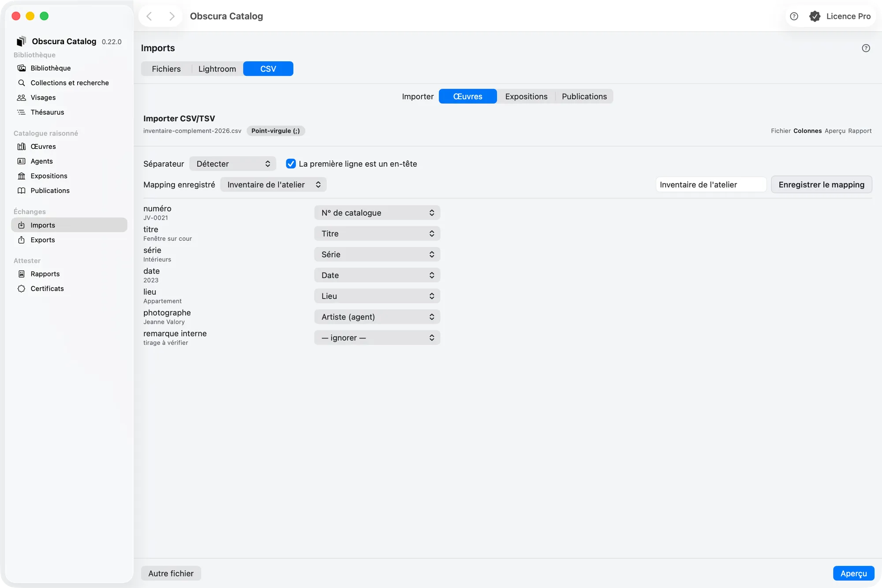Image resolution: width=882 pixels, height=588 pixels.
Task: Change the titre column mapping dropdown
Action: [377, 233]
